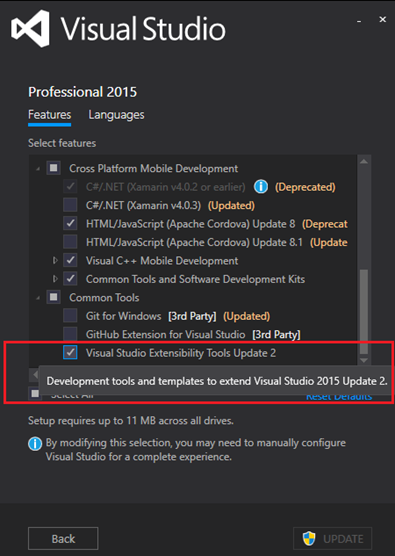Expand Common Tools and Software Development Kits node
Image resolution: width=395 pixels, height=556 pixels.
[55, 279]
